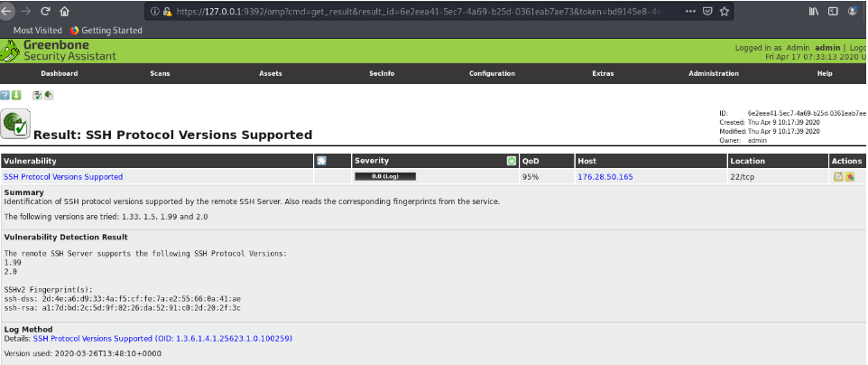
Task: Click the site information icon in address bar
Action: (x=155, y=11)
